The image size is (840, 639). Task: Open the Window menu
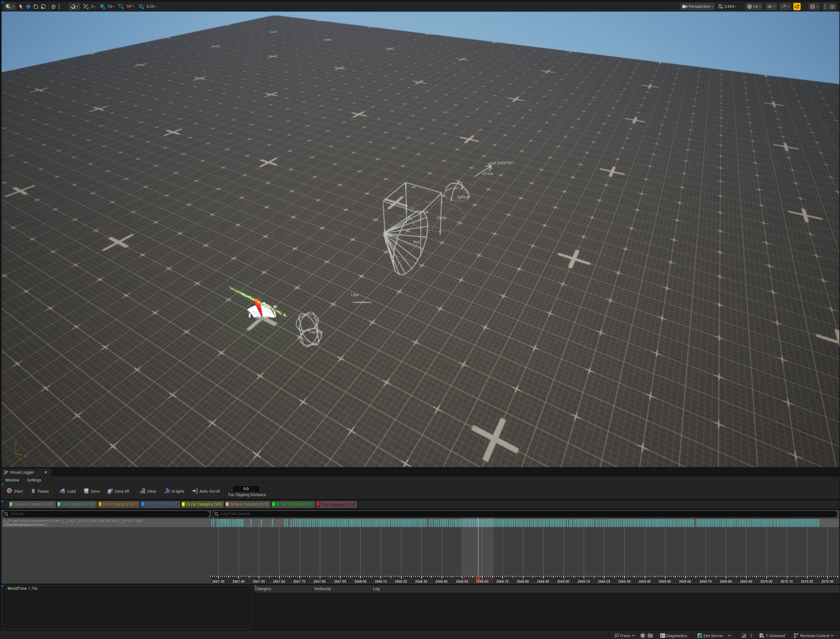point(12,480)
